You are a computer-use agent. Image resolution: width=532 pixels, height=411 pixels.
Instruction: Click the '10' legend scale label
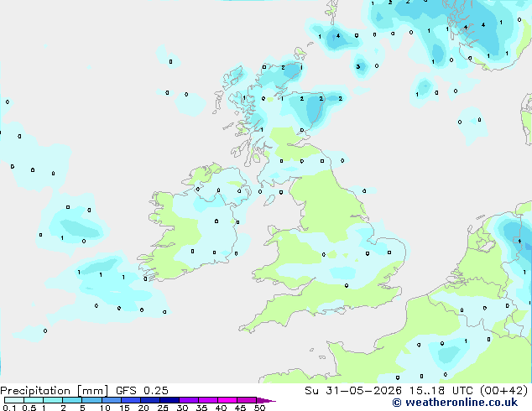(105, 408)
